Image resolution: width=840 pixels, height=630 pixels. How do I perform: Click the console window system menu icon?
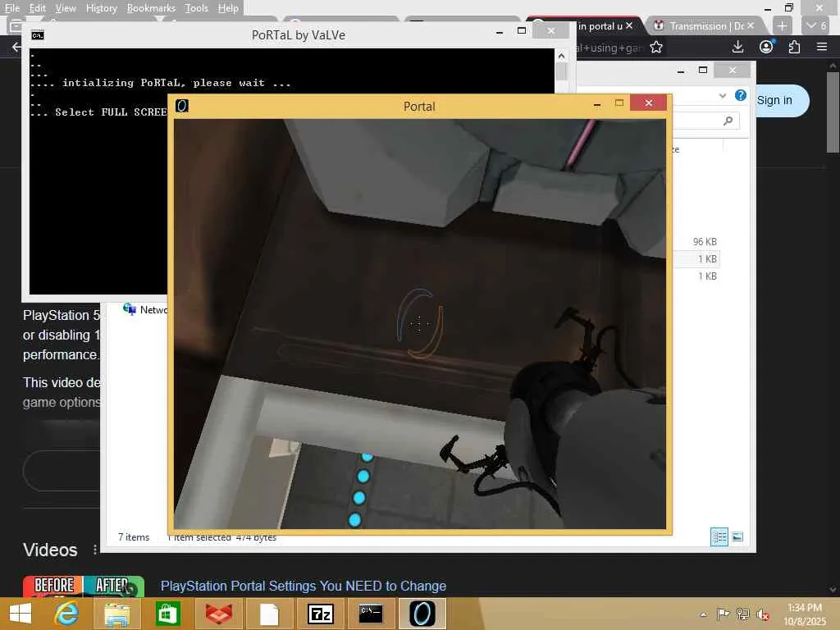[x=38, y=35]
